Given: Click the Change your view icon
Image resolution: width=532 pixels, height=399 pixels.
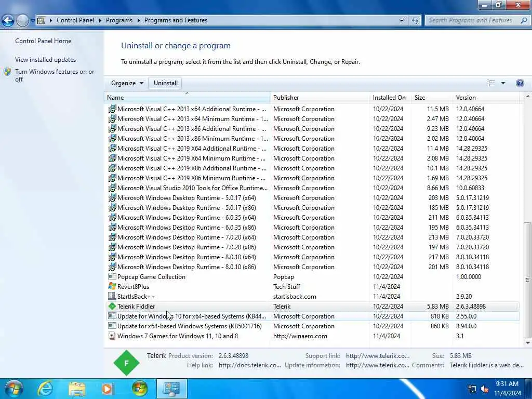Looking at the screenshot, I should pos(490,83).
